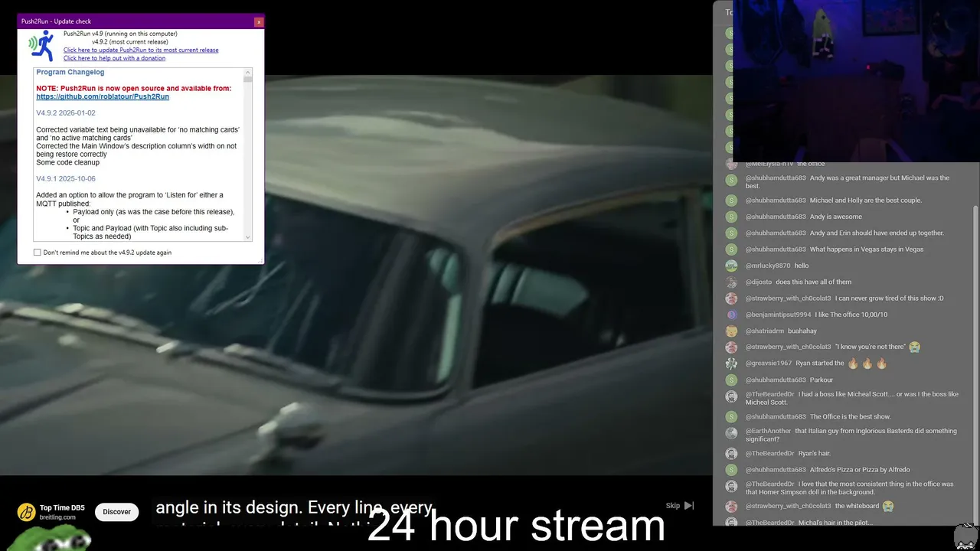980x551 pixels.
Task: Skip the video ad
Action: (x=679, y=505)
